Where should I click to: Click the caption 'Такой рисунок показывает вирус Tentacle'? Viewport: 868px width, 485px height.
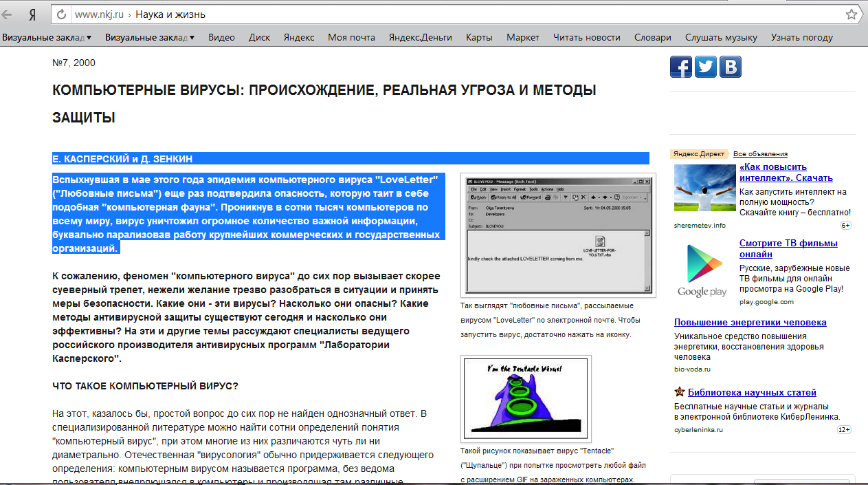pyautogui.click(x=553, y=465)
